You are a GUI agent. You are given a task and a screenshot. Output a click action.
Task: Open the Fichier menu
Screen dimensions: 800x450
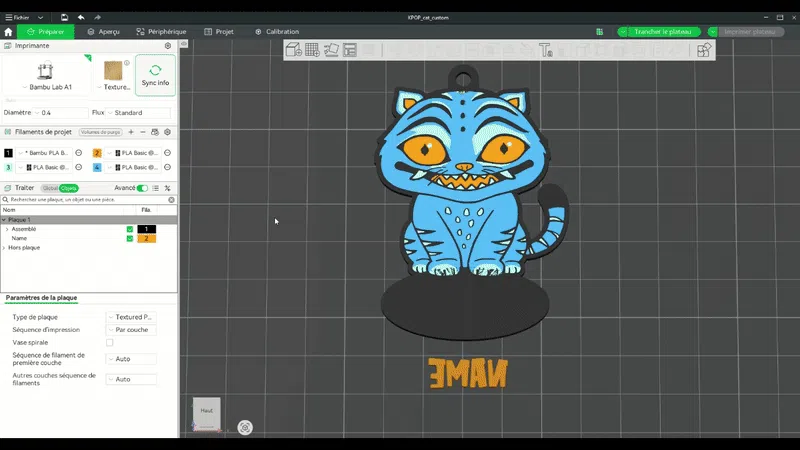(18, 17)
